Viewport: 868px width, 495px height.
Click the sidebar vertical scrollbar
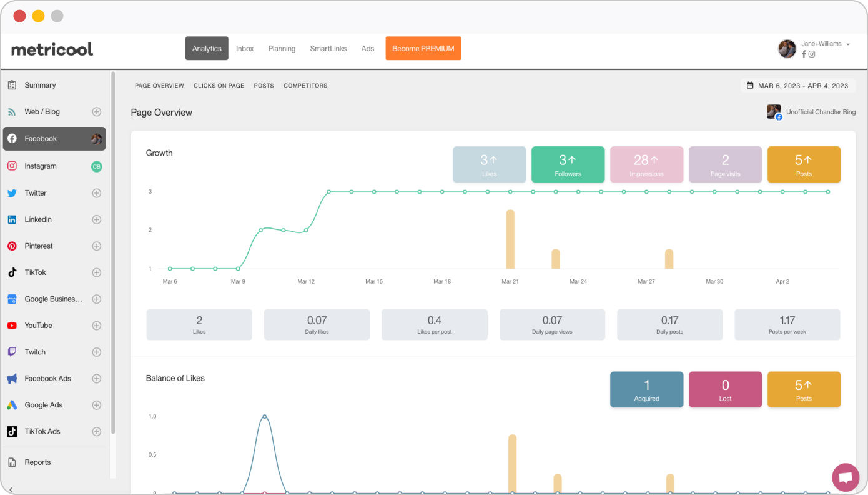113,252
